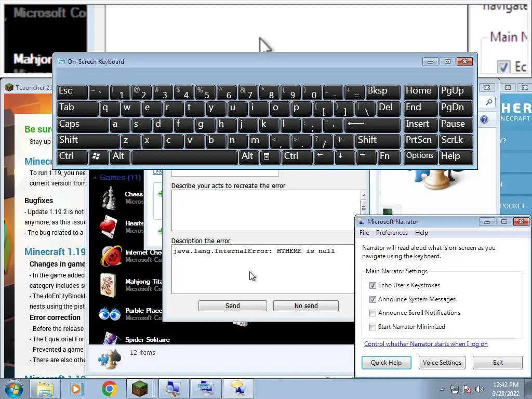
Task: Click No send button in error dialog
Action: pyautogui.click(x=305, y=305)
